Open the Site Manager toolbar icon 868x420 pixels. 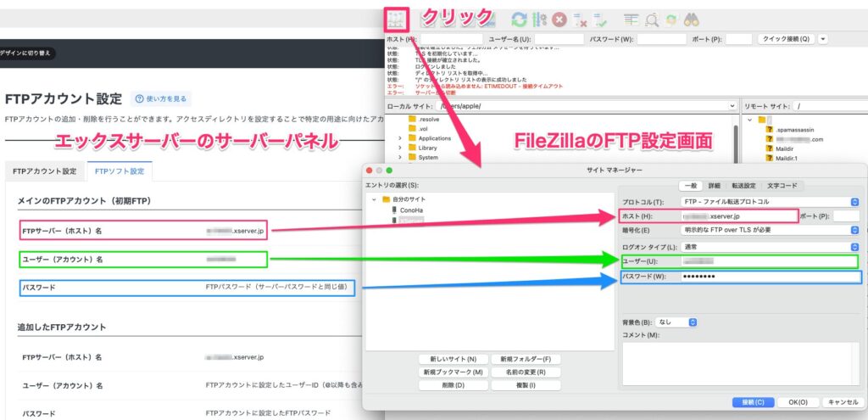396,20
